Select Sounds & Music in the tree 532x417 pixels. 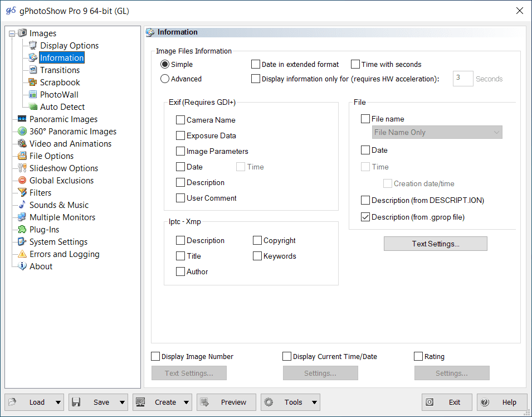pos(58,205)
